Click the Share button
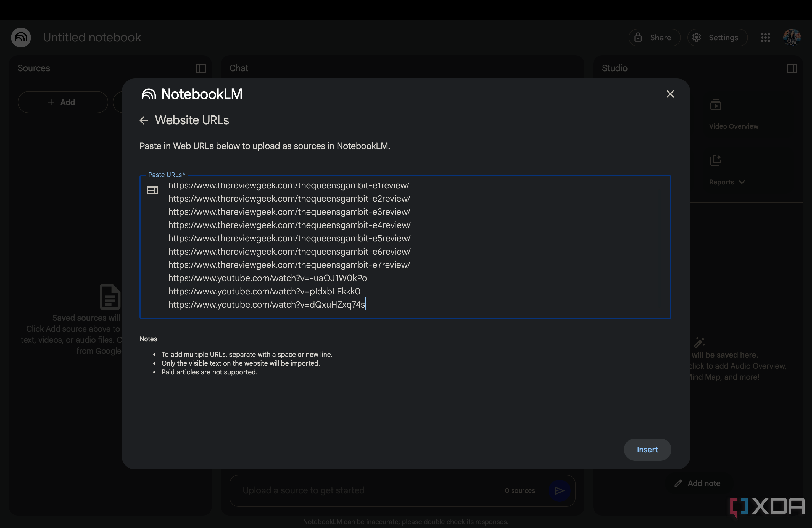This screenshot has width=812, height=528. coord(654,38)
